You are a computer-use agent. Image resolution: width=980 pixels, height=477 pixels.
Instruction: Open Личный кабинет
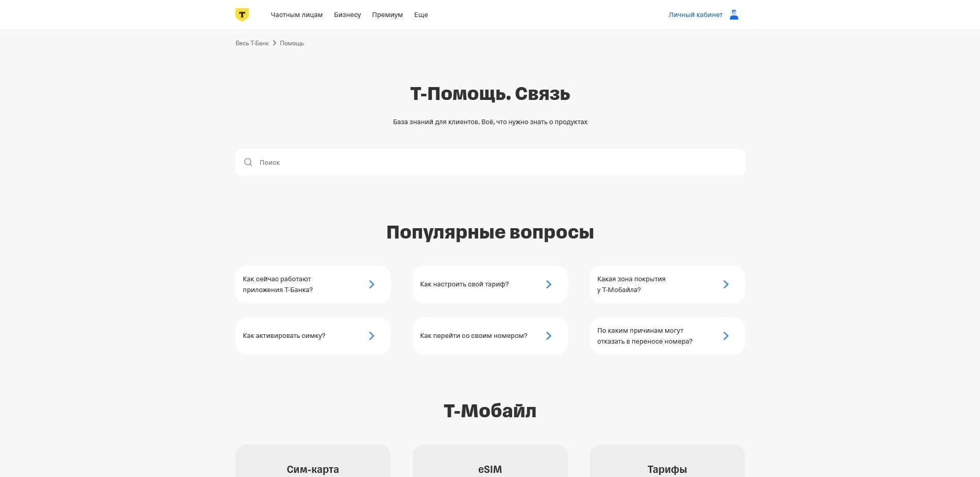(x=695, y=14)
